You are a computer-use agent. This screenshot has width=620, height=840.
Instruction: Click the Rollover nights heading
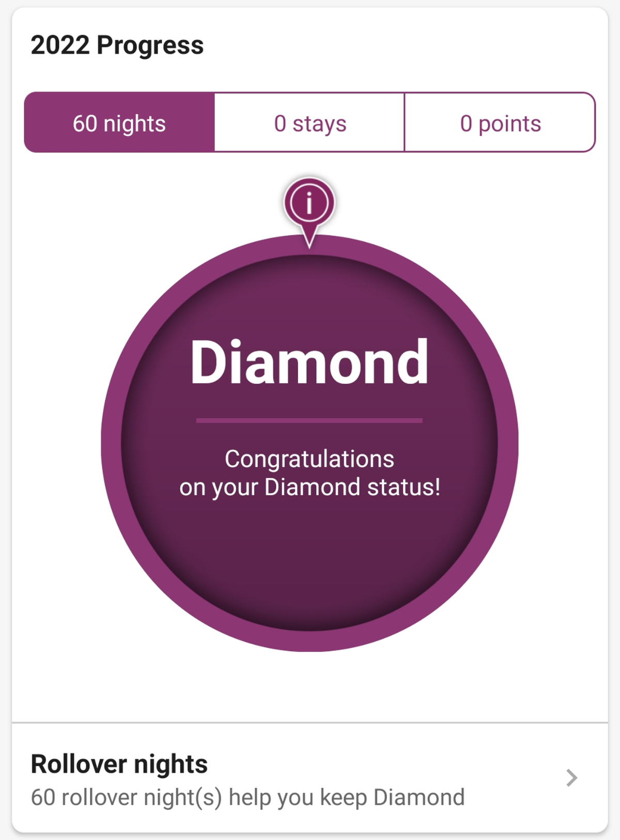pyautogui.click(x=119, y=764)
